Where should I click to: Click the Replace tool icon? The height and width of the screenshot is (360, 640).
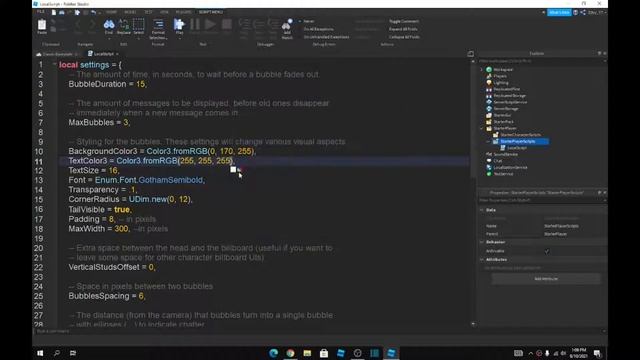pos(124,25)
